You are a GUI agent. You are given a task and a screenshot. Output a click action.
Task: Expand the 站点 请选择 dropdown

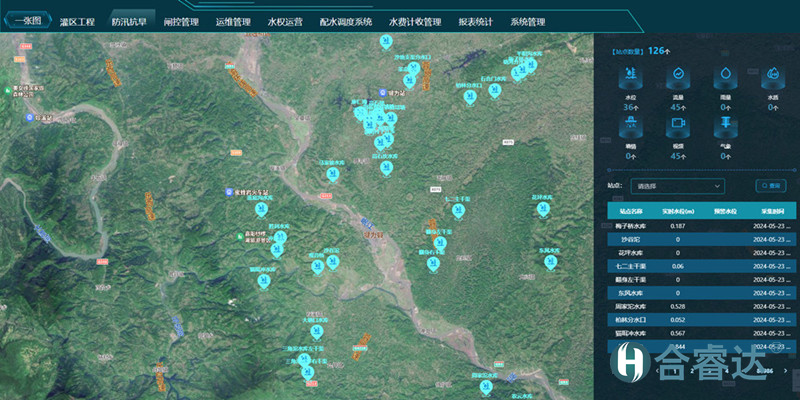(x=677, y=186)
